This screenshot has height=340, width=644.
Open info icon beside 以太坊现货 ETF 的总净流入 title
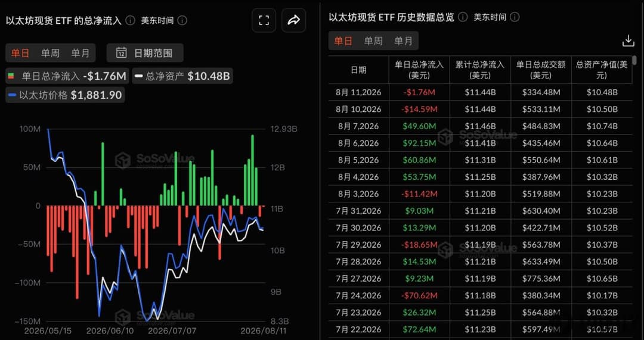tap(130, 20)
